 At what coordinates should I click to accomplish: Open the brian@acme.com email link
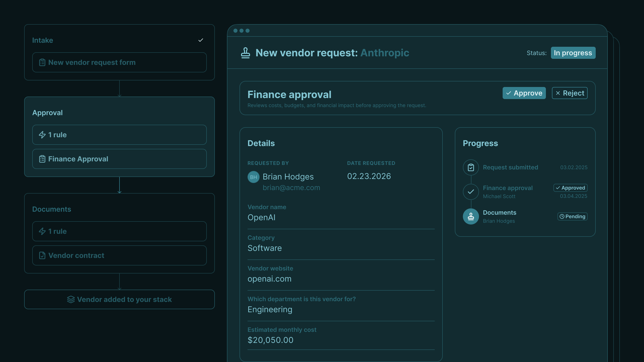pos(291,188)
